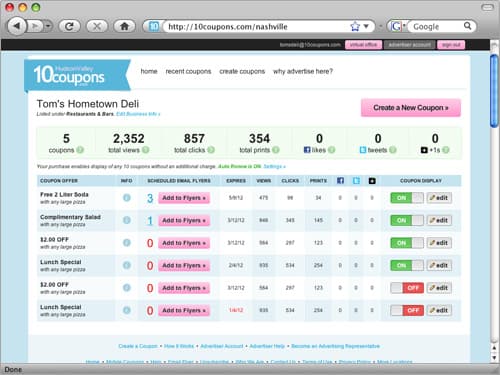Click the Auto Renew Settings link
This screenshot has width=500, height=375.
pyautogui.click(x=274, y=166)
